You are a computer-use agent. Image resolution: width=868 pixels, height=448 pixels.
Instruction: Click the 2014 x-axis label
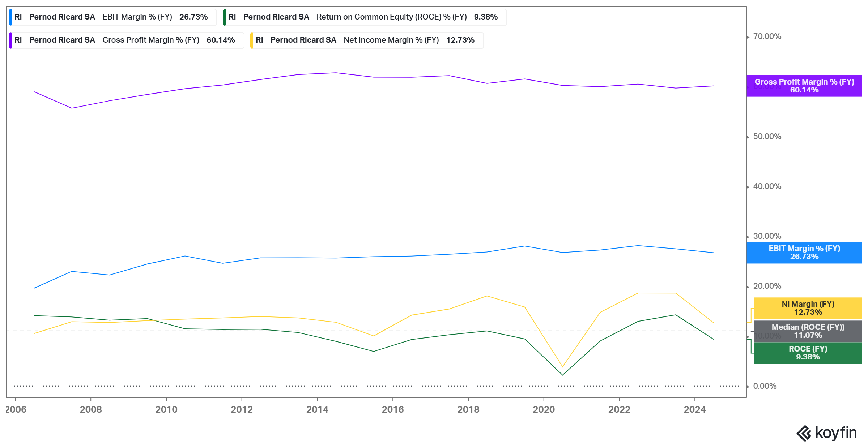pyautogui.click(x=317, y=409)
